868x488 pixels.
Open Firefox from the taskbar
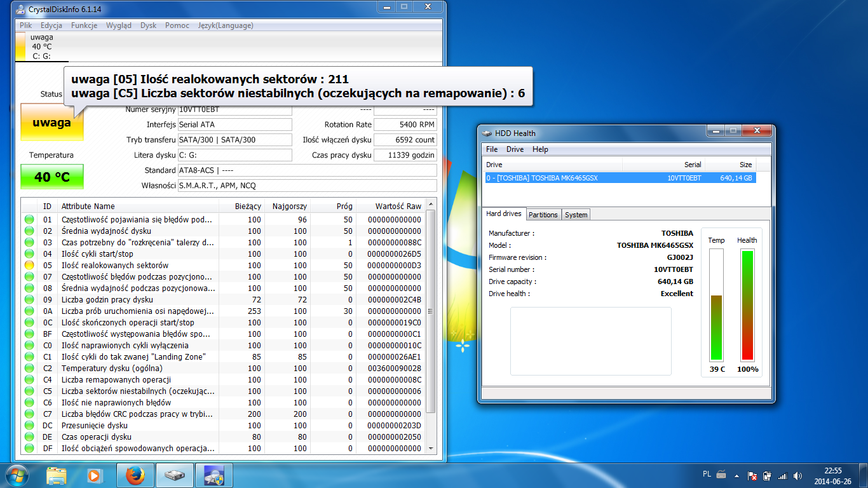[x=135, y=475]
